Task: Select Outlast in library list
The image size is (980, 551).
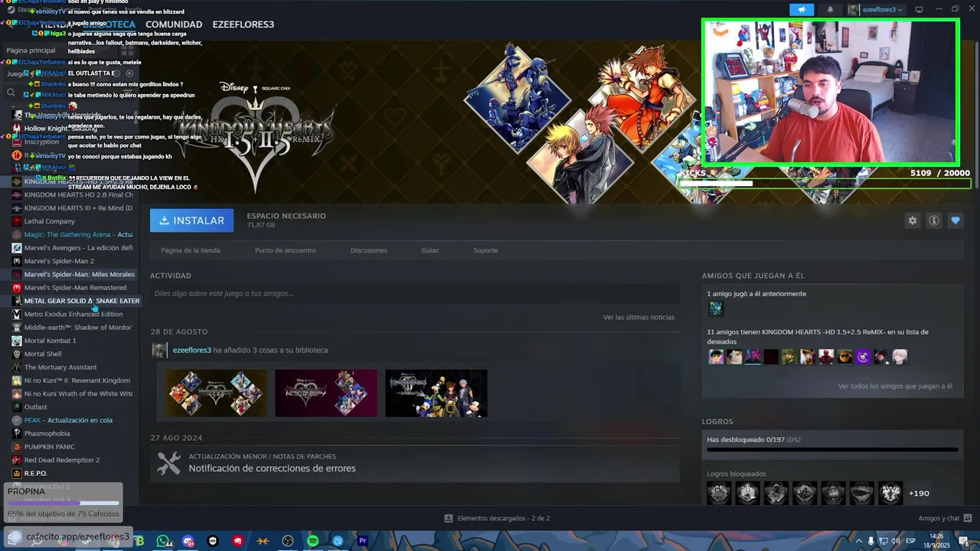Action: pyautogui.click(x=36, y=407)
